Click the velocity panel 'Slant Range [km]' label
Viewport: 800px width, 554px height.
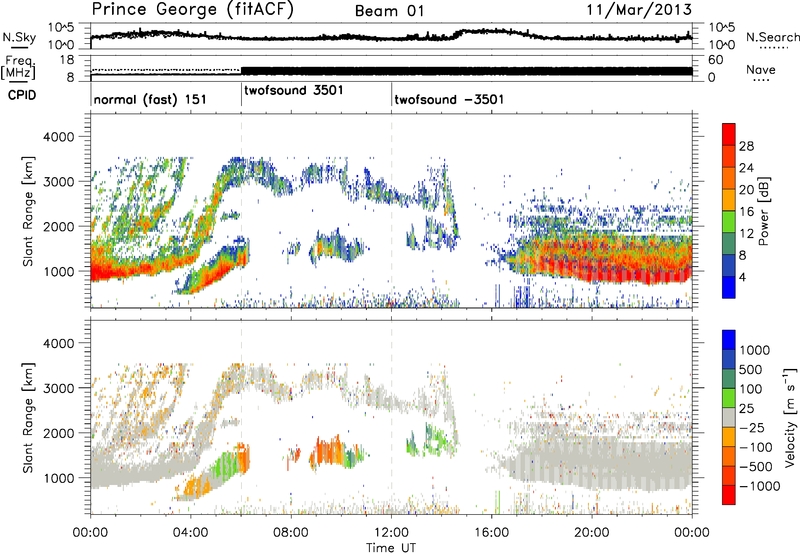coord(28,417)
